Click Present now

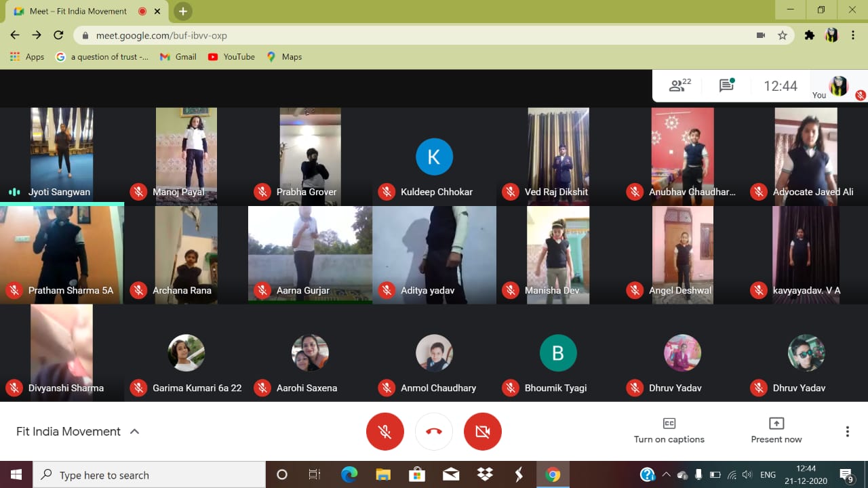point(776,431)
